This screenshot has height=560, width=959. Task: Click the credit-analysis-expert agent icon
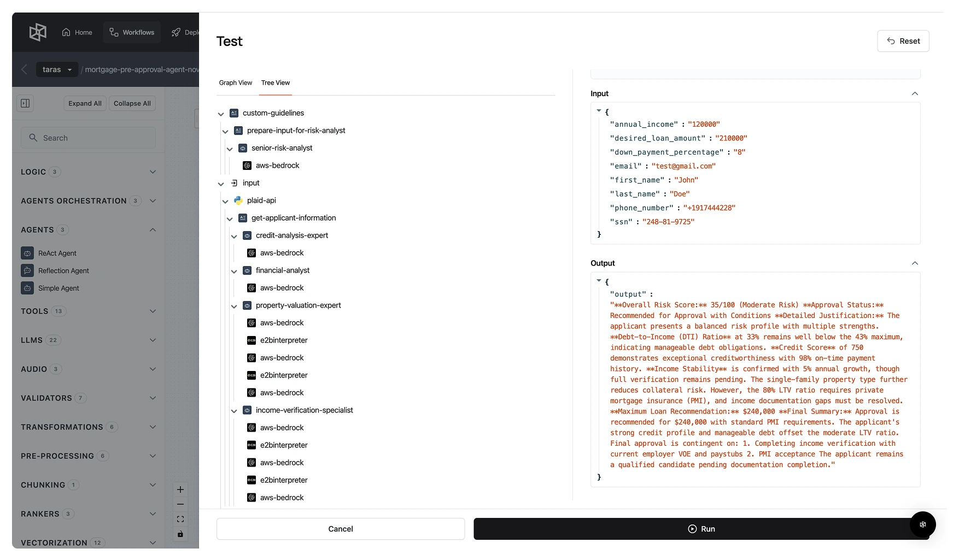(247, 235)
